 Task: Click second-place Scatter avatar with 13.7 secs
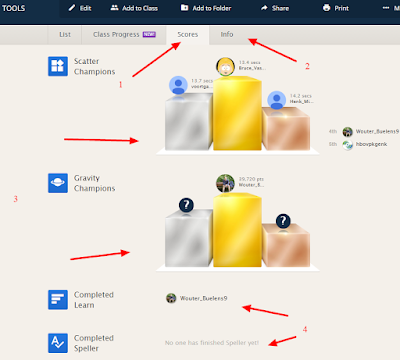[178, 85]
